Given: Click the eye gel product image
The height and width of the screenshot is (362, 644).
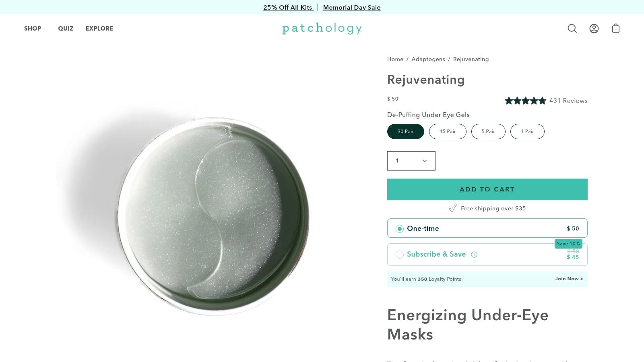Looking at the screenshot, I should (213, 216).
